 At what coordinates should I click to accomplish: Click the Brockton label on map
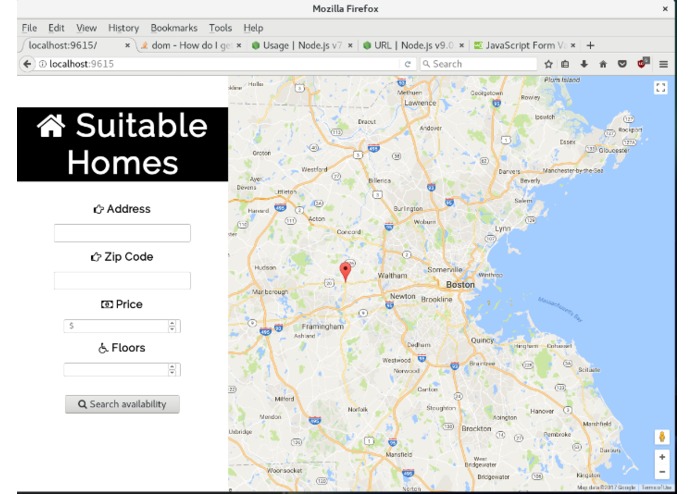[x=476, y=428]
